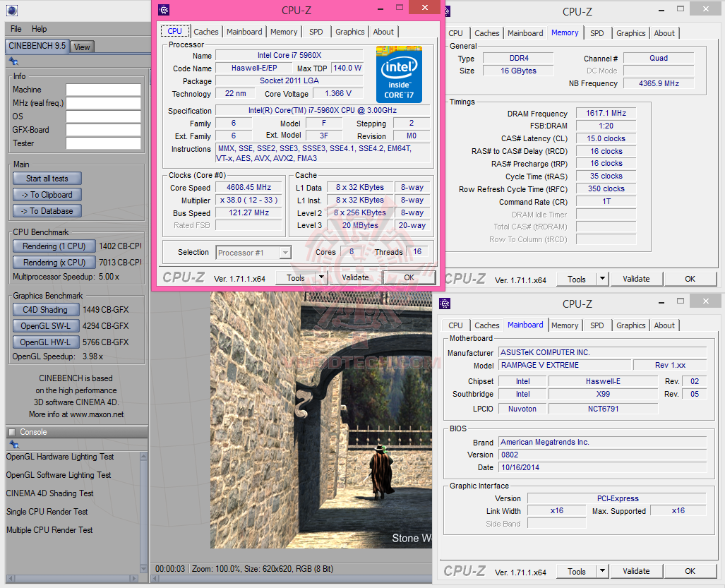The height and width of the screenshot is (588, 725).
Task: Click Validate in Mainboard CPU-Z window
Action: (636, 571)
